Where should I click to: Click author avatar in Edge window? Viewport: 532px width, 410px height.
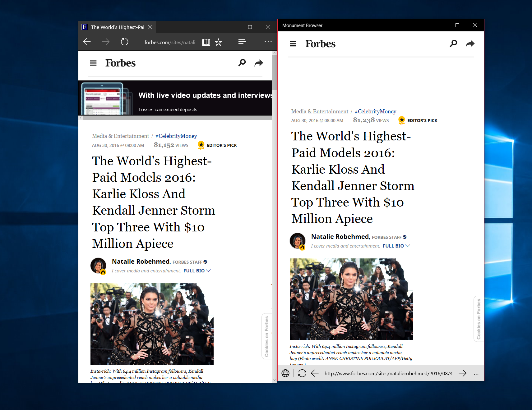[98, 266]
